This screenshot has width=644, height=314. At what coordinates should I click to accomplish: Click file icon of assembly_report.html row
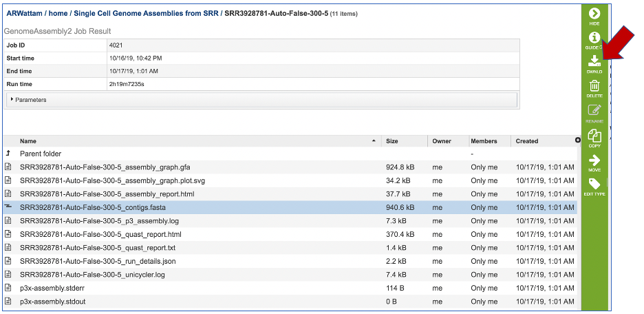(8, 193)
